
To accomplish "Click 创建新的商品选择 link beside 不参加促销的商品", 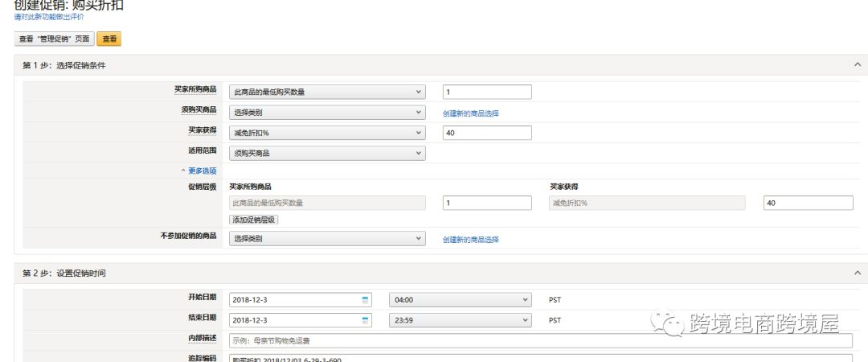I will (x=471, y=240).
